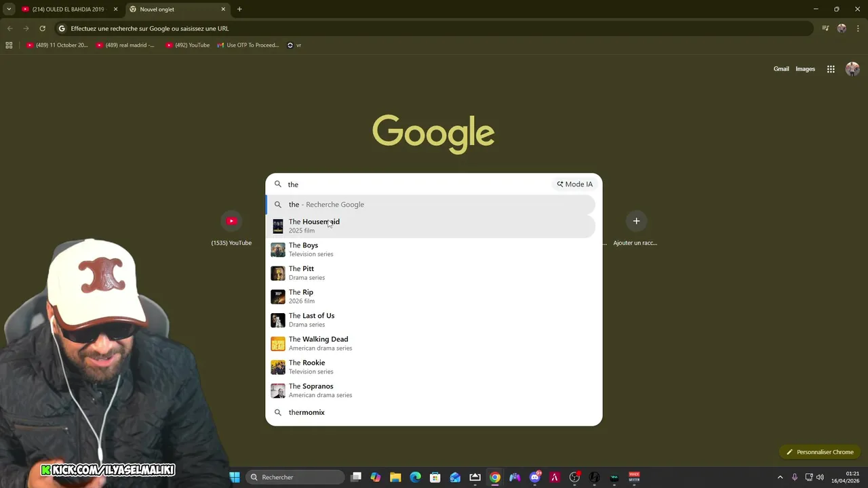868x488 pixels.
Task: Open the Gmail link
Action: [781, 68]
